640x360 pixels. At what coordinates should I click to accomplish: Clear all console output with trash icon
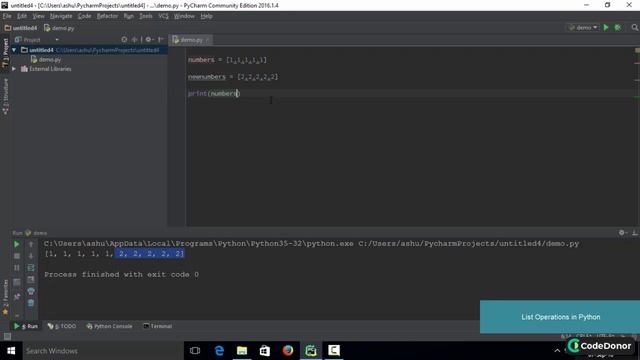tap(31, 303)
